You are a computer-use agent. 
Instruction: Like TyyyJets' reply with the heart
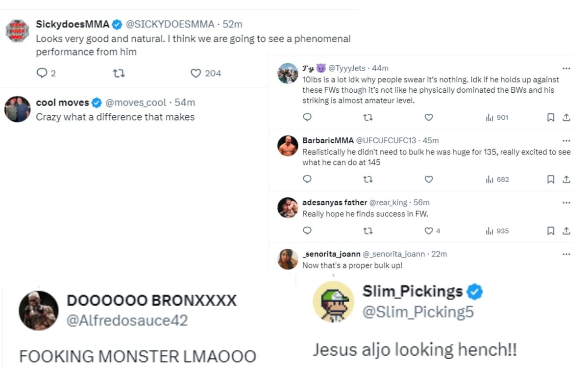pos(429,117)
